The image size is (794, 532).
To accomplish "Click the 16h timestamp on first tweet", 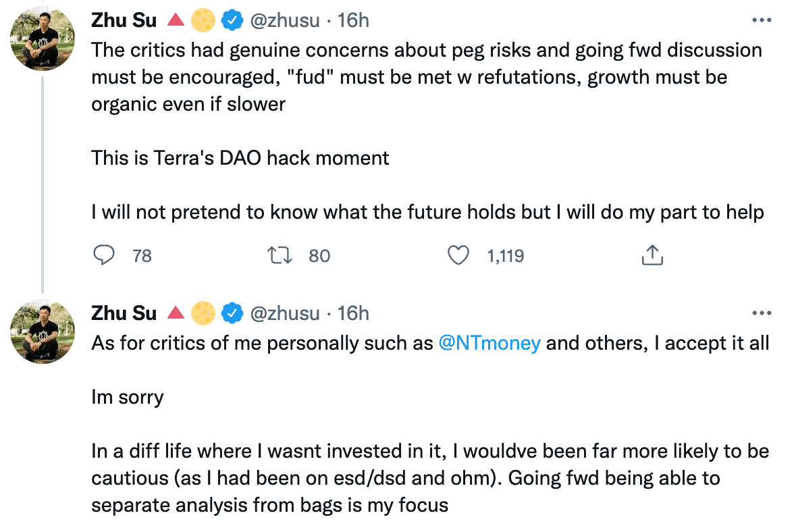I will (353, 20).
